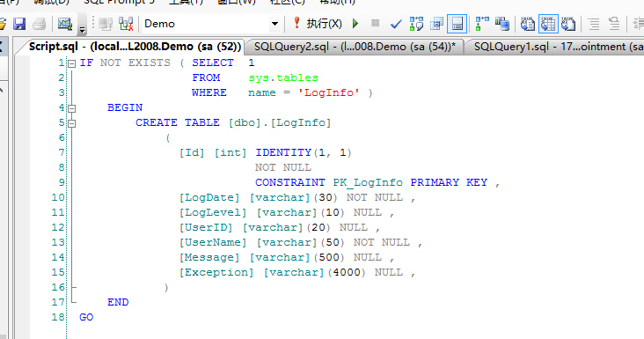This screenshot has width=644, height=339.
Task: Click the END keyword on line 17
Action: (118, 302)
